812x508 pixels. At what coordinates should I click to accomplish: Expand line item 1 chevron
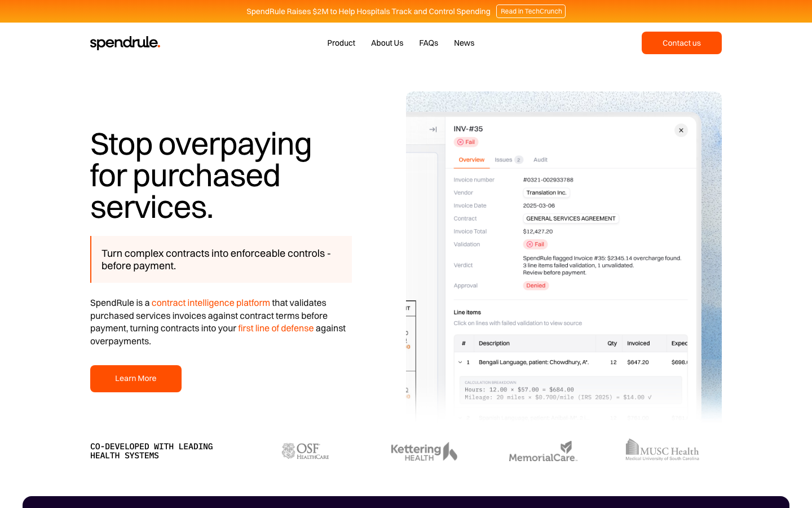click(x=460, y=362)
